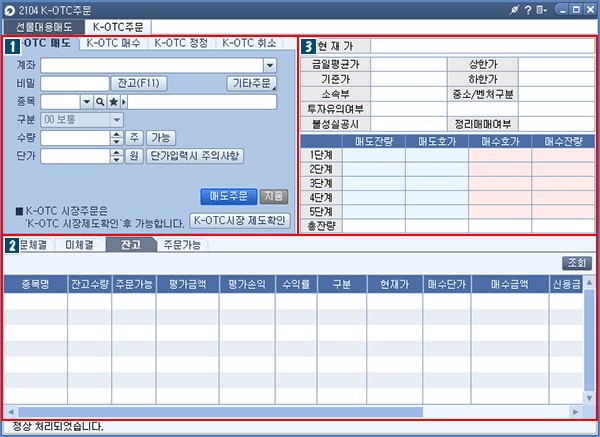
Task: Focus the 단가 price input
Action: coord(75,156)
